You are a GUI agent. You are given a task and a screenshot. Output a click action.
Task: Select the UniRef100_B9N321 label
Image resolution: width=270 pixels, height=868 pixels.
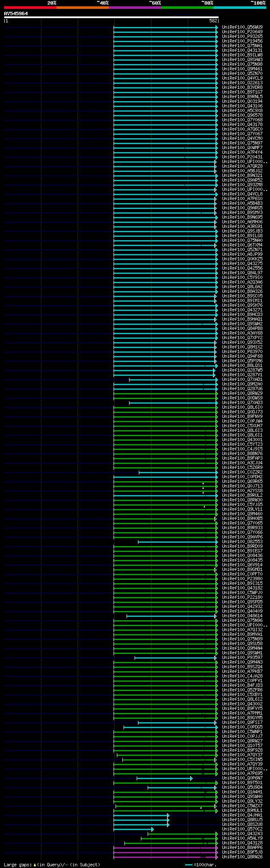click(242, 175)
